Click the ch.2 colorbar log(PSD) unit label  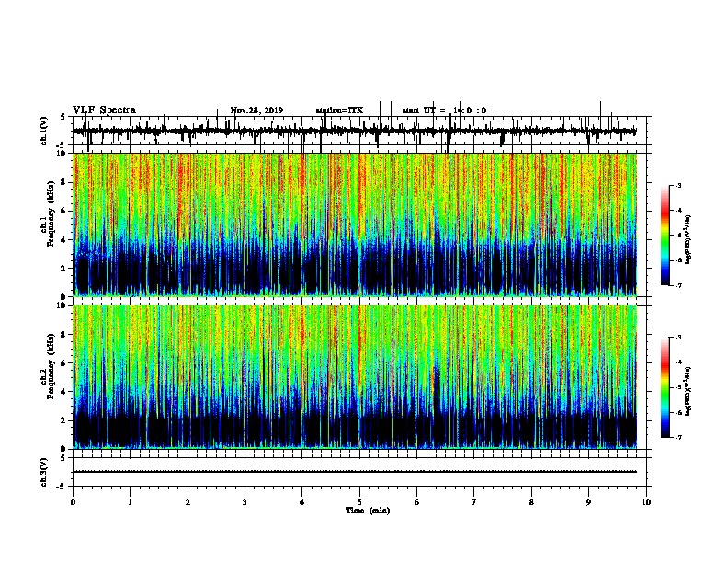click(688, 391)
